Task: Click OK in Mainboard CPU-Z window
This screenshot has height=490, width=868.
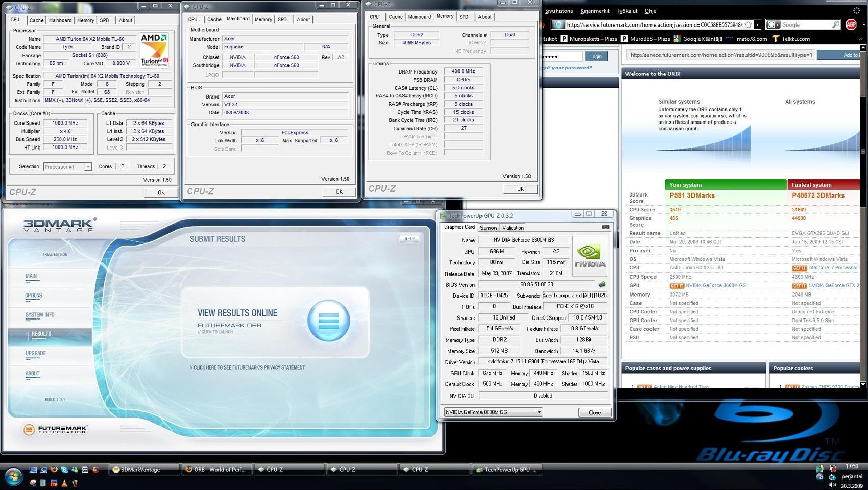Action: click(x=339, y=191)
